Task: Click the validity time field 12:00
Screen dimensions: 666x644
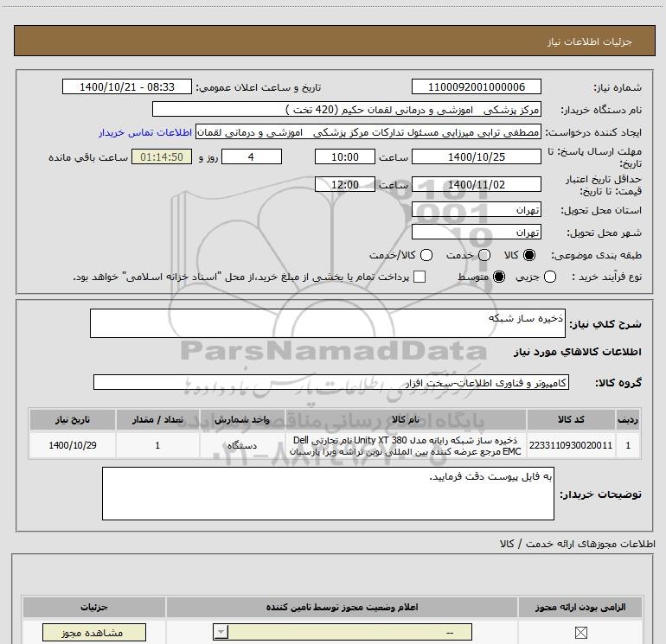Action: pos(345,184)
